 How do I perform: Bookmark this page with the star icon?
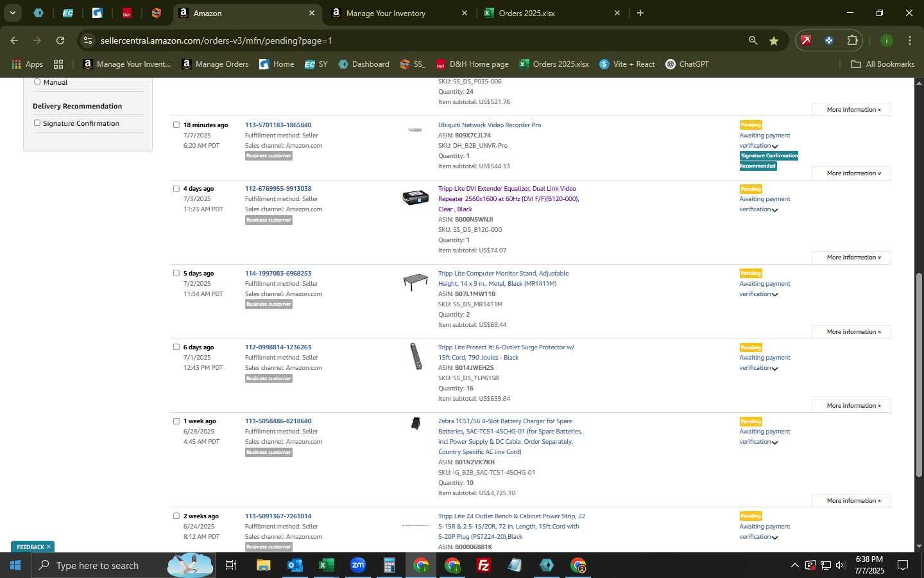pyautogui.click(x=774, y=40)
